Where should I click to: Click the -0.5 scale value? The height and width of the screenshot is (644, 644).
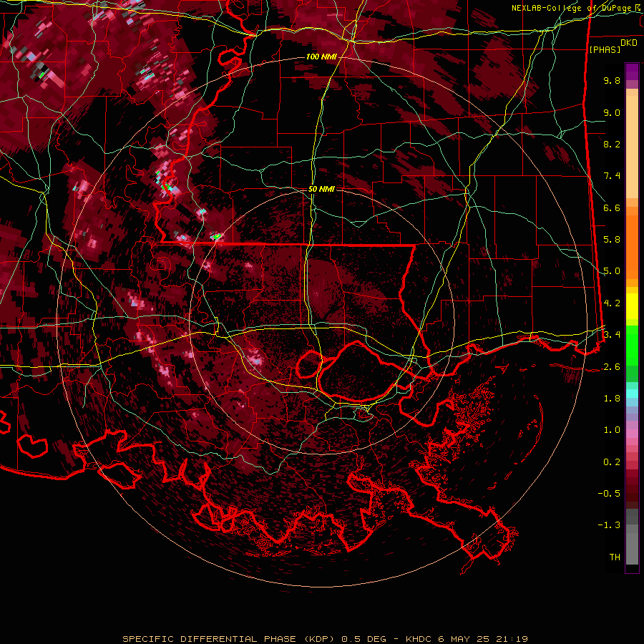click(x=609, y=494)
